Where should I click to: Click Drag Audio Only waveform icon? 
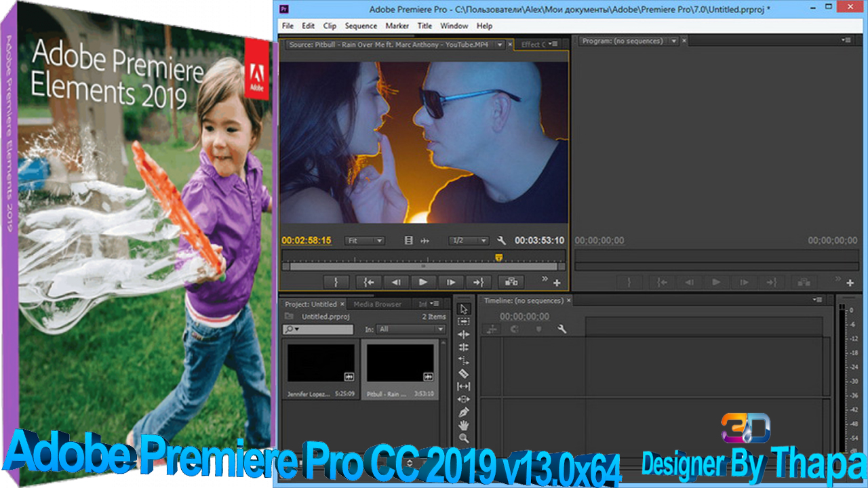tap(425, 241)
